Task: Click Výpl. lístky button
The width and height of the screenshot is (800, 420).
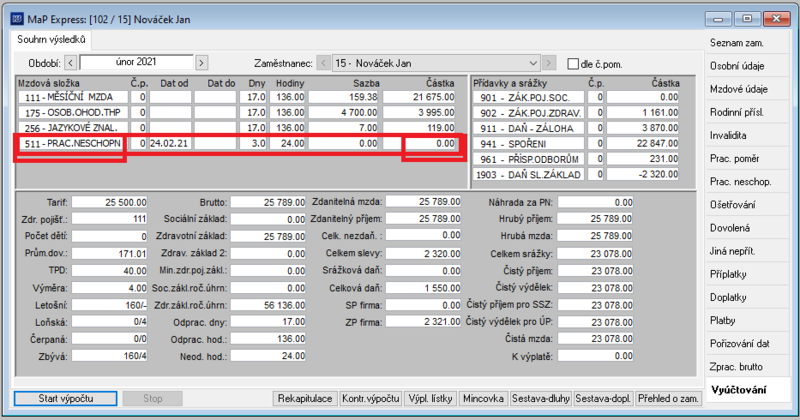Action: [x=430, y=399]
